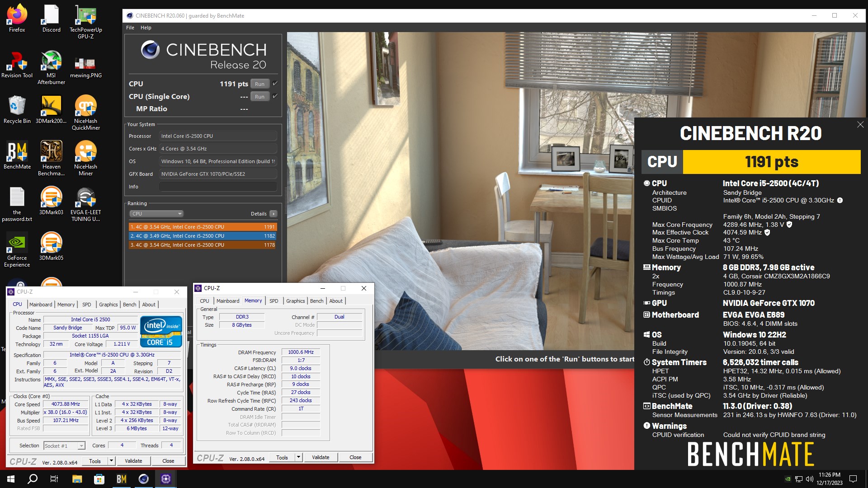Switch to Bench tab in left CPU-Z
Screen dimensions: 868x488
pos(130,305)
